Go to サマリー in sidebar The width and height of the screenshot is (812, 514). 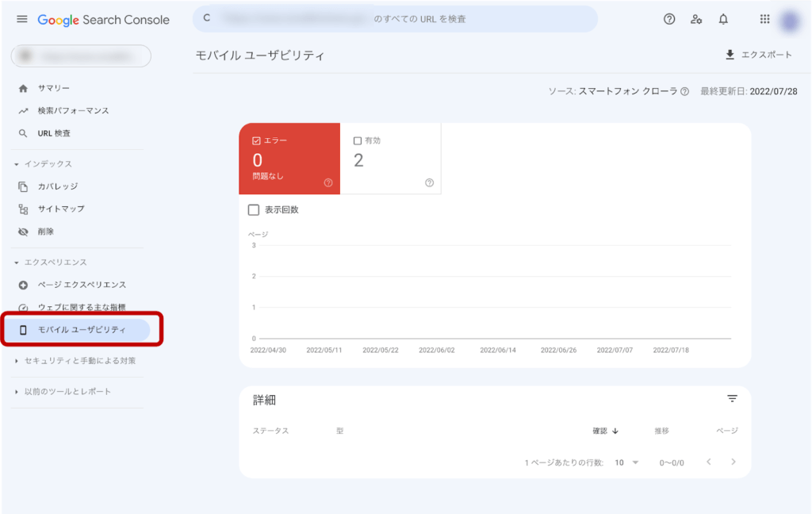coord(53,88)
